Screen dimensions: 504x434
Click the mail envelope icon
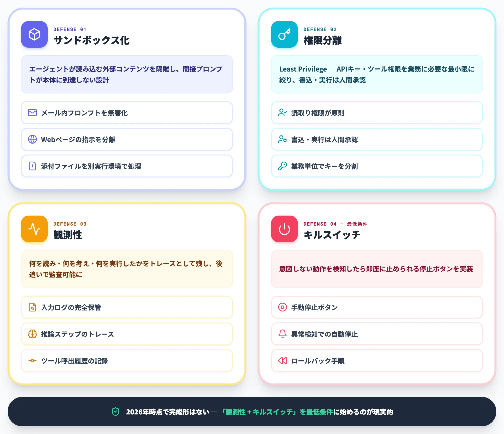pos(32,113)
